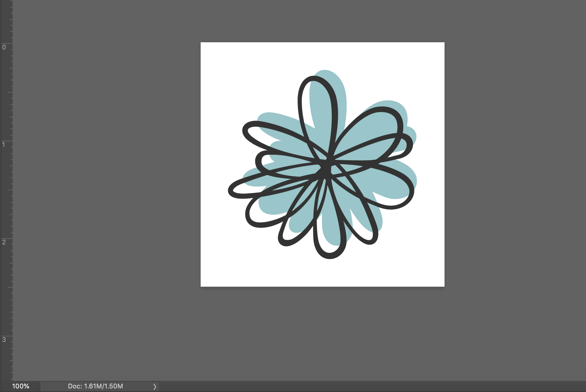Click the flower artwork on the canvas
Screen dimensions: 586x392
[x=322, y=164]
